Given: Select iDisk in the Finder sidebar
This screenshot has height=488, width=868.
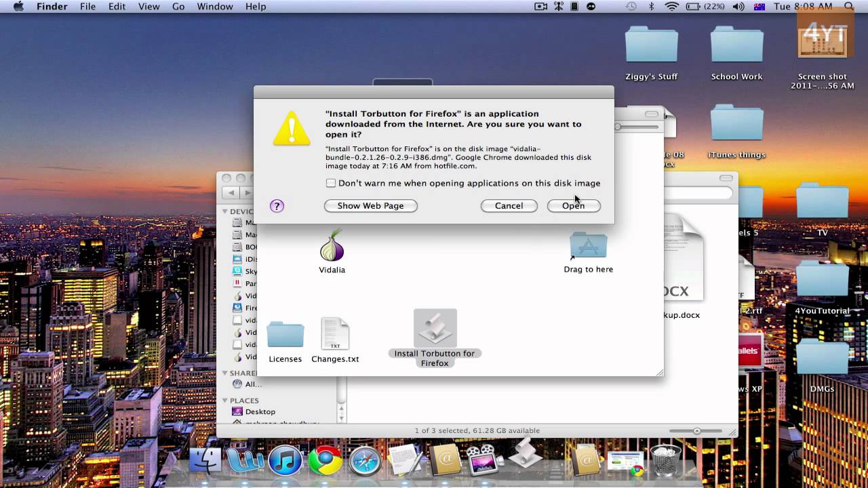Looking at the screenshot, I should tap(244, 259).
